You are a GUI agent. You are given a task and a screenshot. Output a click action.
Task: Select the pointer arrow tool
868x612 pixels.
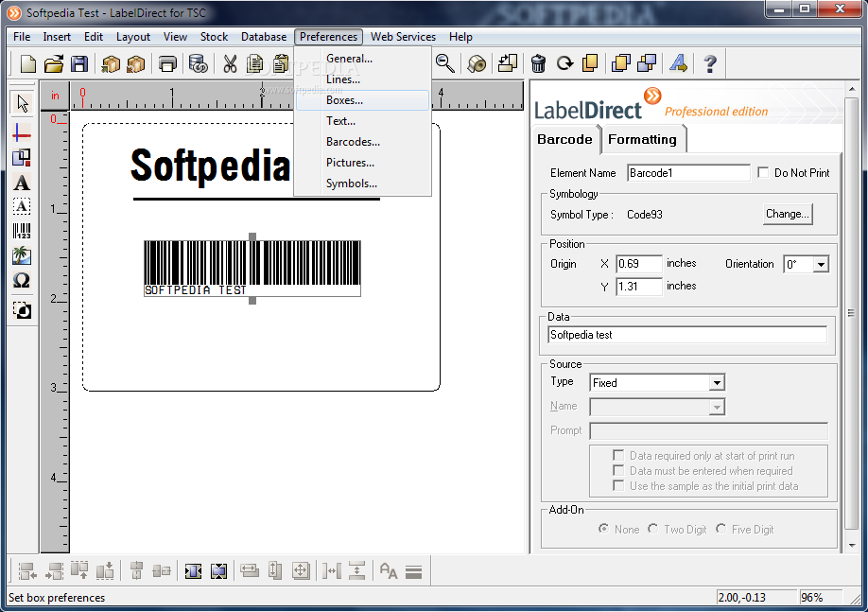click(x=22, y=103)
